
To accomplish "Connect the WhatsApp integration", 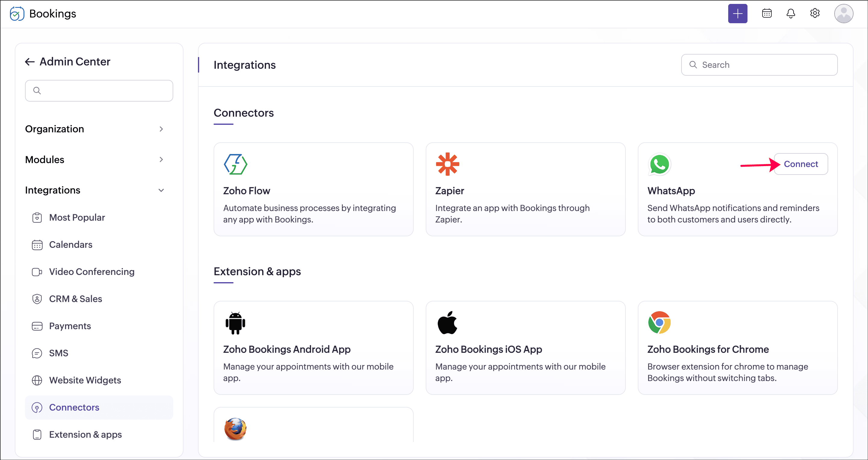I will pos(800,164).
